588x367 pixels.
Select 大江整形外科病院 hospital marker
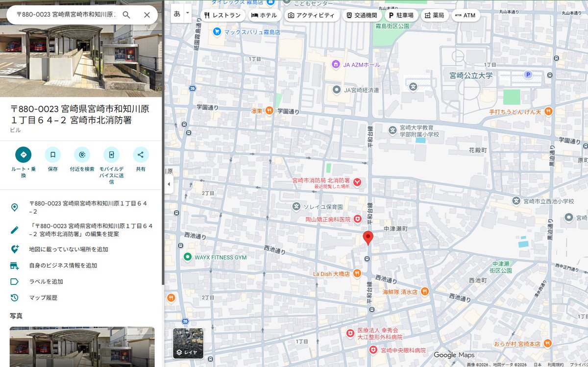(350, 333)
